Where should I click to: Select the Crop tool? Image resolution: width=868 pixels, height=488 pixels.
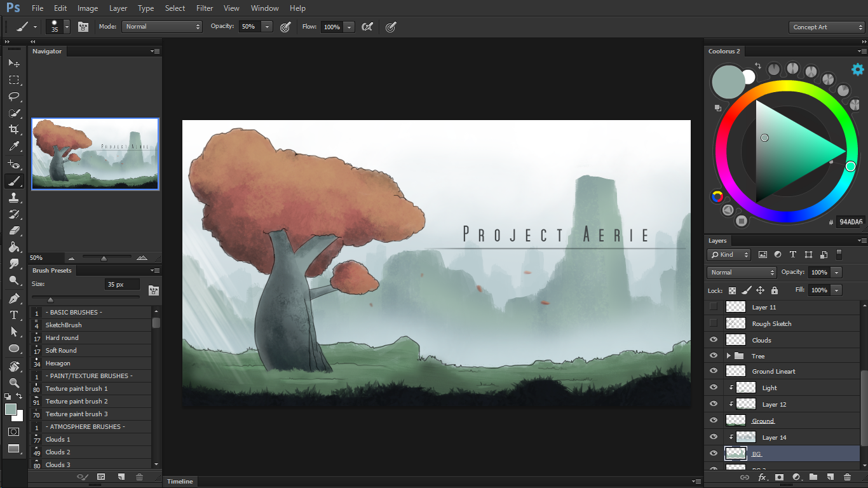coord(14,130)
